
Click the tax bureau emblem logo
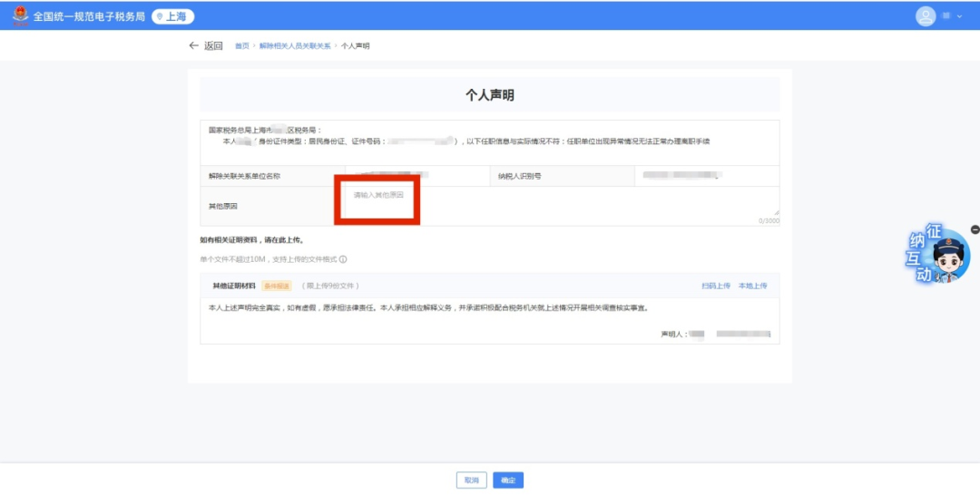click(x=20, y=16)
